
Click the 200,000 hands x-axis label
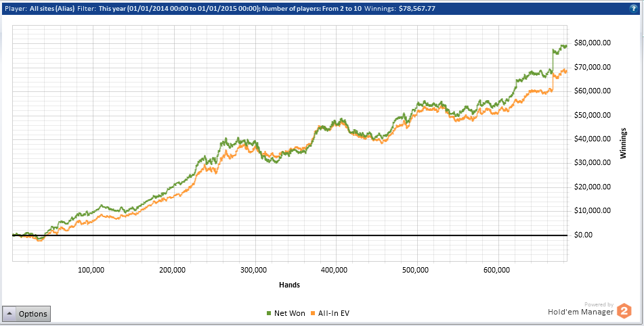(x=174, y=270)
